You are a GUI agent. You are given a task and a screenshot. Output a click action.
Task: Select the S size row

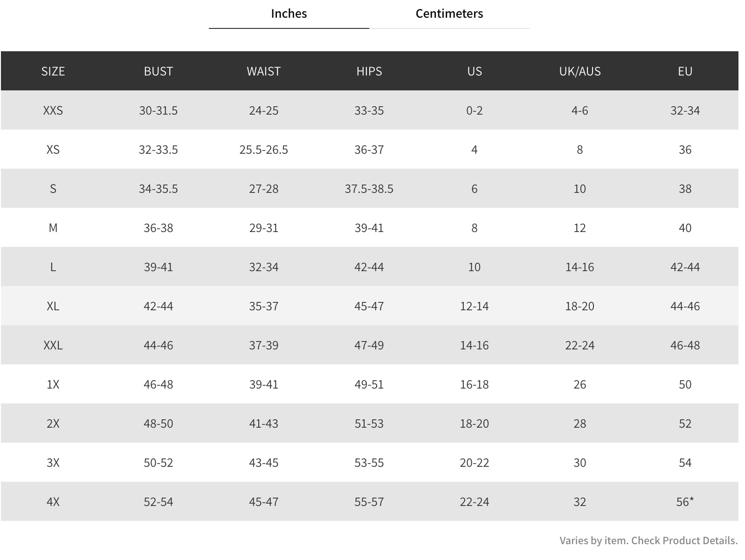tap(53, 189)
